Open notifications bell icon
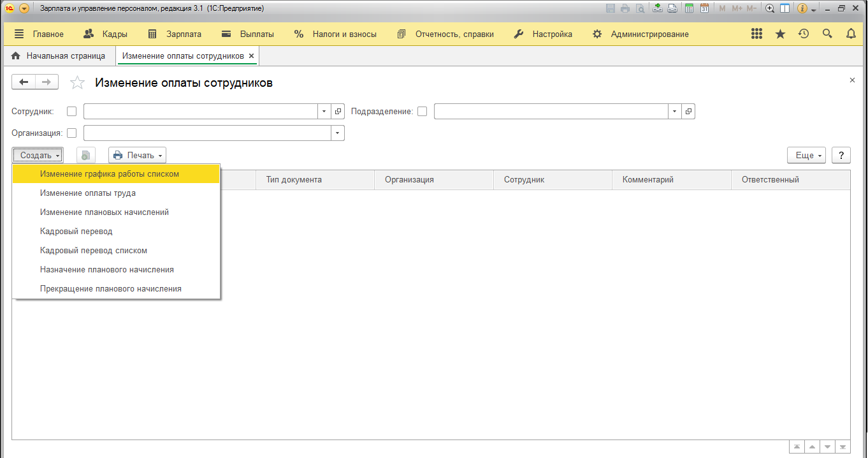 (851, 34)
